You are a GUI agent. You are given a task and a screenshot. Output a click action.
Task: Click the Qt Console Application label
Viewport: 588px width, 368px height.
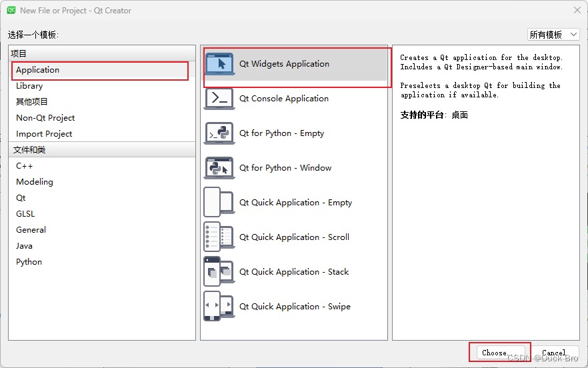click(284, 98)
